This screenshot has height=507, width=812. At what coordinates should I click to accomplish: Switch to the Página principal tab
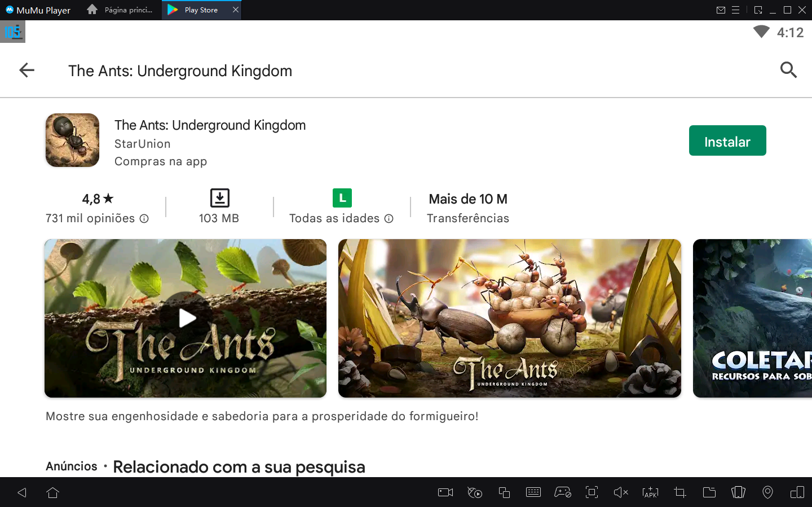[121, 10]
